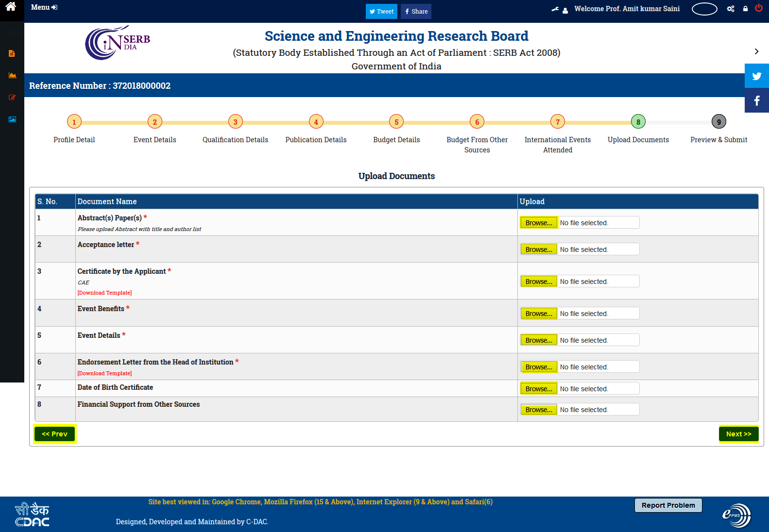The width and height of the screenshot is (769, 532).
Task: Browse file for Financial Support from Other Sources
Action: (x=539, y=410)
